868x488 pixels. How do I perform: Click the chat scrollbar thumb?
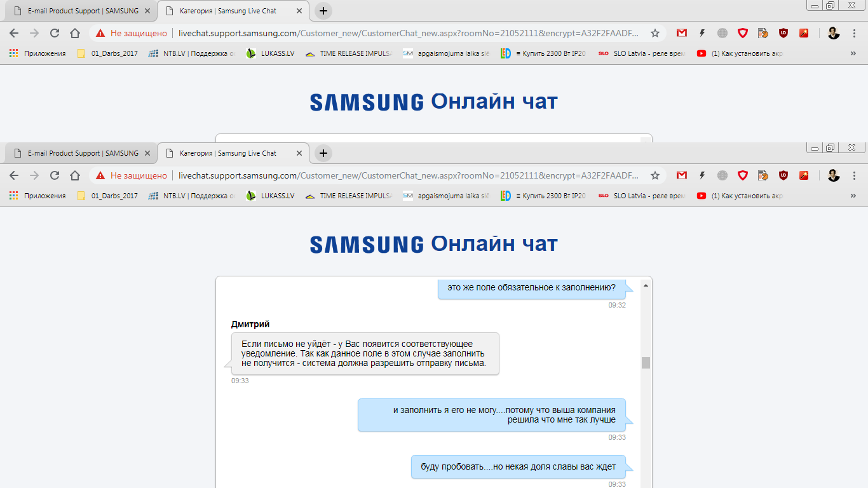click(x=646, y=363)
